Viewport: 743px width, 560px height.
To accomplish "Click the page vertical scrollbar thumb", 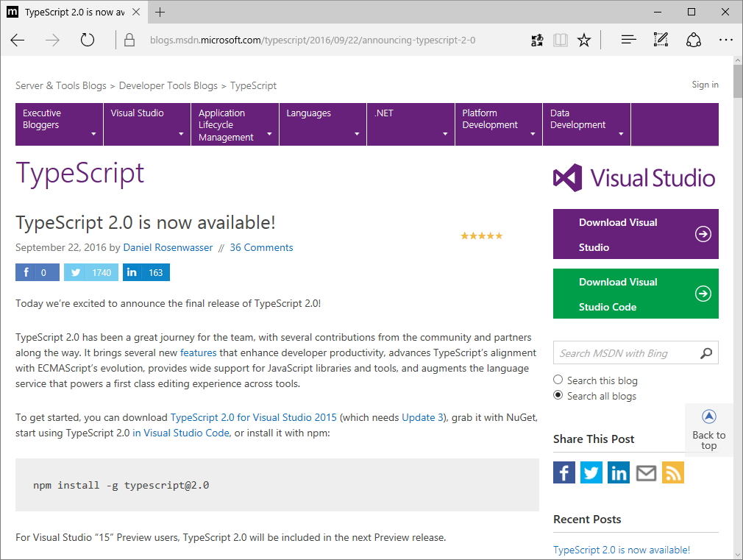I will pyautogui.click(x=738, y=81).
